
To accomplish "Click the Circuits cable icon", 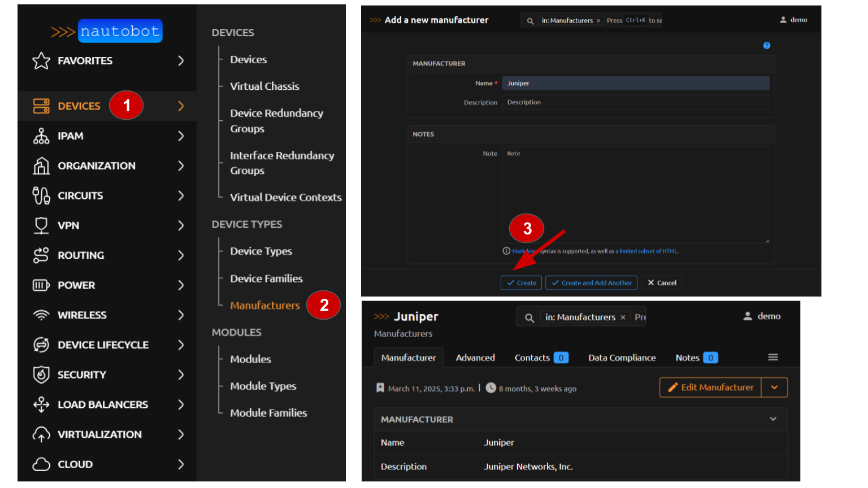I will click(x=41, y=196).
